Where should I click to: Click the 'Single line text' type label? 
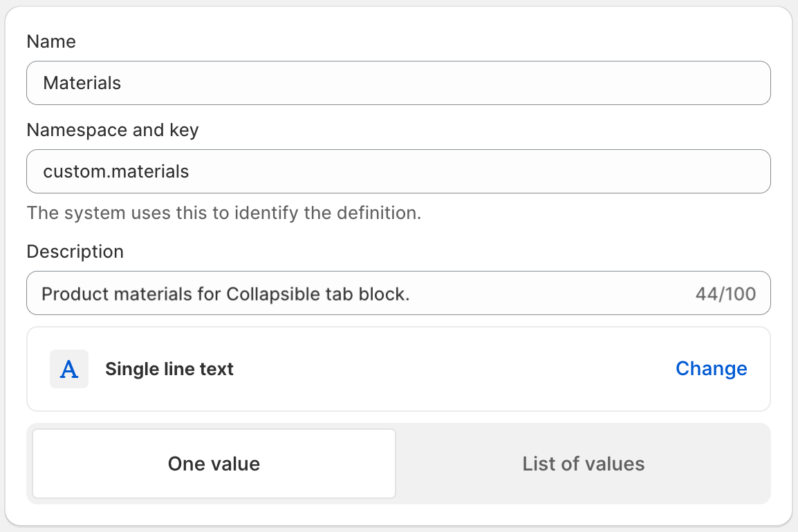click(169, 369)
